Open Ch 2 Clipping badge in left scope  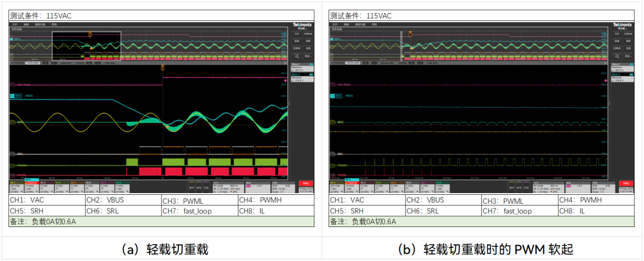(32, 186)
